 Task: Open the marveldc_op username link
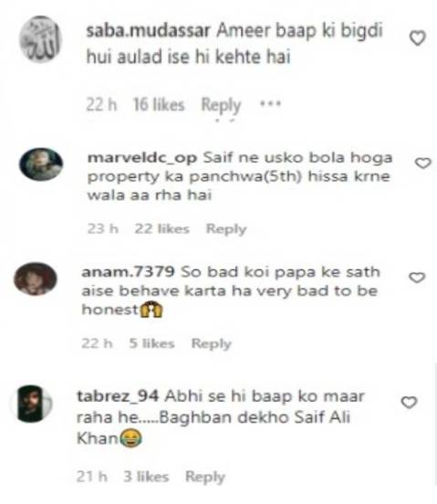(x=142, y=158)
